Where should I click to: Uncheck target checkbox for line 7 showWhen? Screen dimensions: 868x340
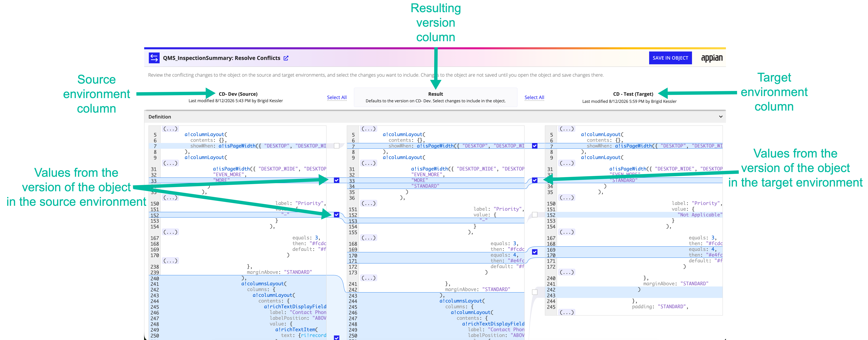[535, 146]
